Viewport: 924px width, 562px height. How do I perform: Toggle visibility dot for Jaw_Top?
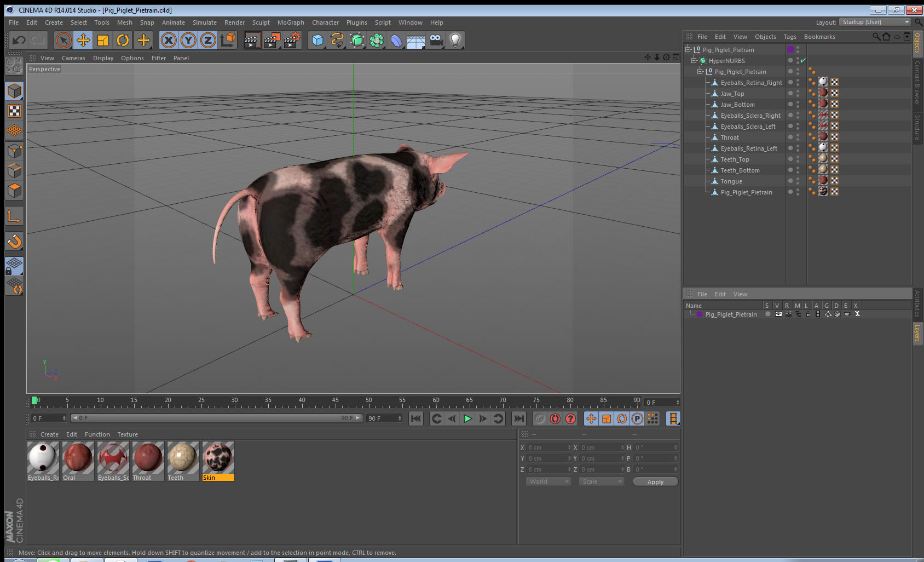pos(790,93)
